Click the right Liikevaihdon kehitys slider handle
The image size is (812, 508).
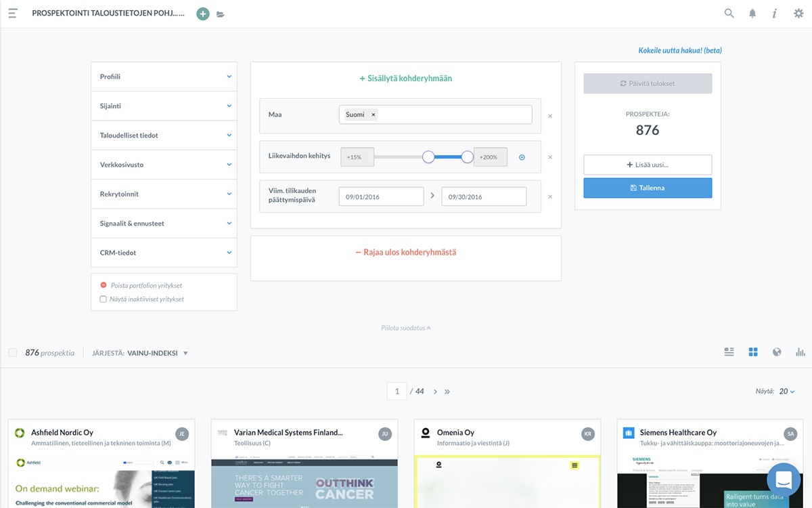467,157
